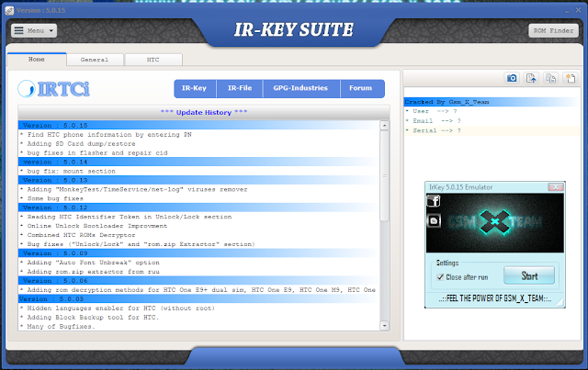The width and height of the screenshot is (588, 370).
Task: Close the IR-Key Suite main window
Action: click(x=578, y=10)
